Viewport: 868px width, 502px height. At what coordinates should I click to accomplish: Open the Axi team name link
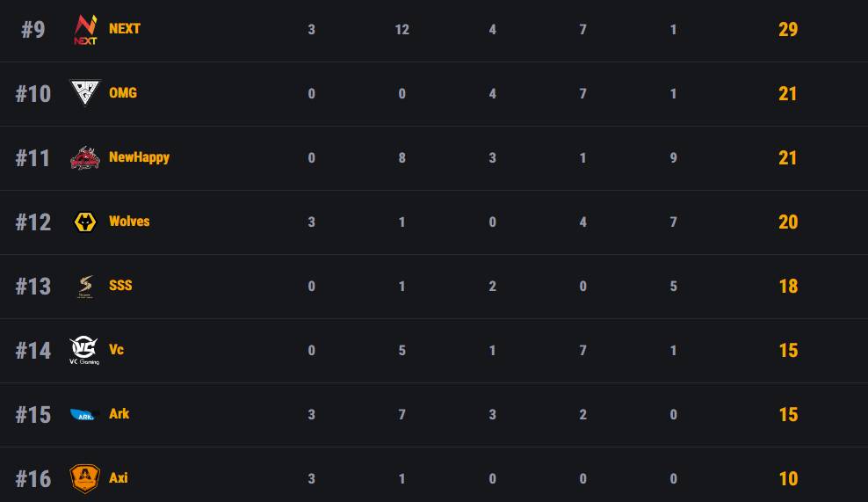click(x=118, y=477)
